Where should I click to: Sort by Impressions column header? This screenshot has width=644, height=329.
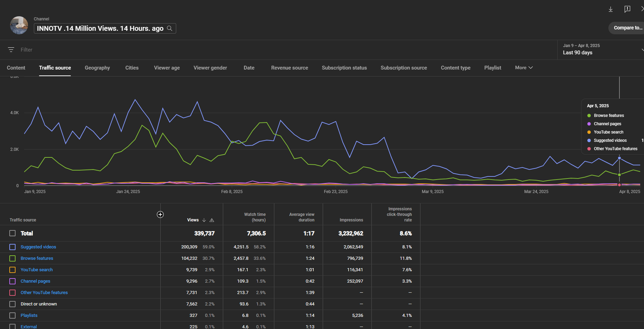pos(351,220)
